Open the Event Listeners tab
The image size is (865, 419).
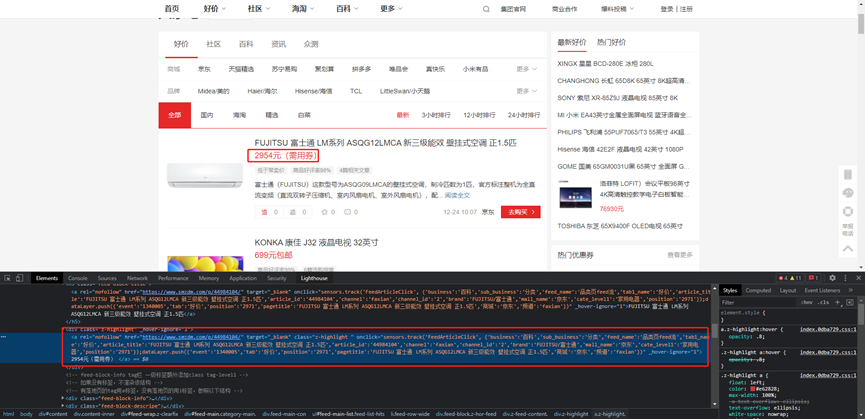tap(822, 290)
